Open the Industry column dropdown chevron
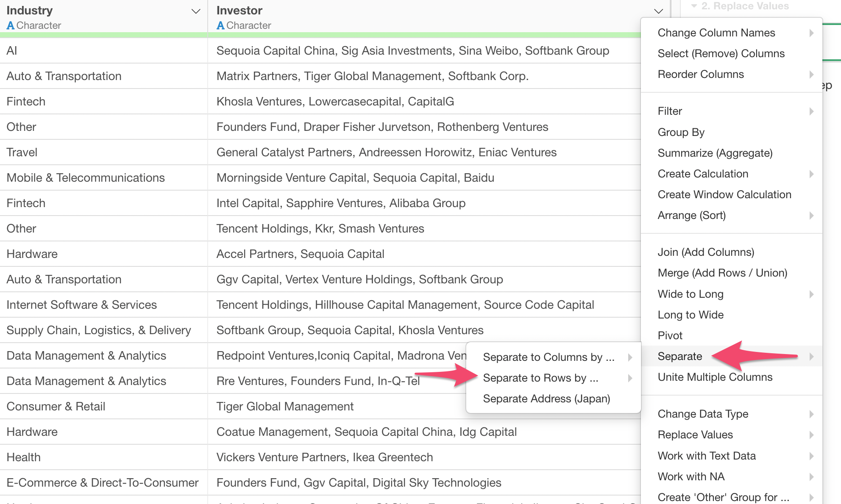 click(x=195, y=11)
